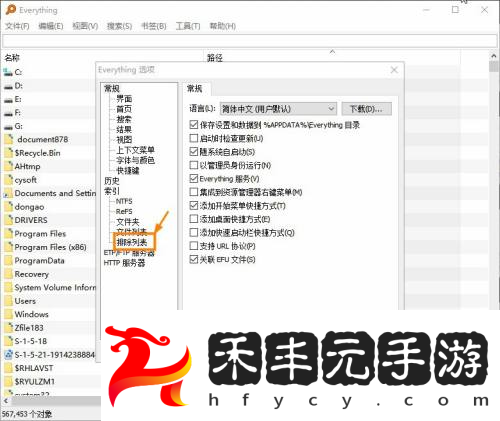Enable quick launch shortcut (Q) checkbox

[x=194, y=233]
